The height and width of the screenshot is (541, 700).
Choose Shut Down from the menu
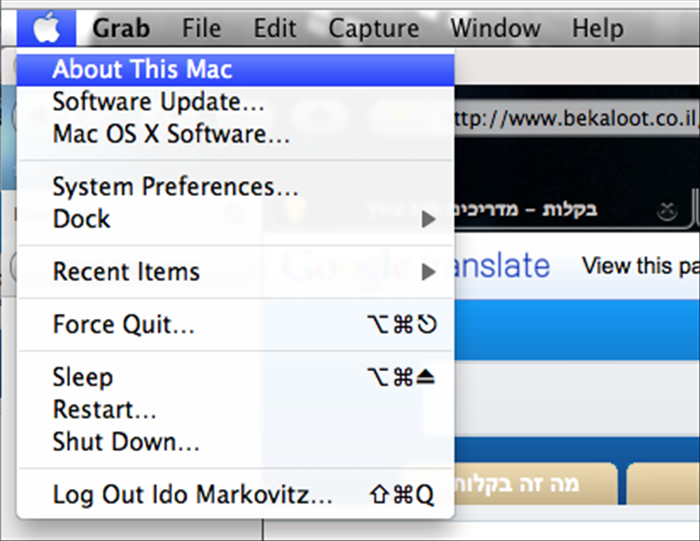point(236,441)
